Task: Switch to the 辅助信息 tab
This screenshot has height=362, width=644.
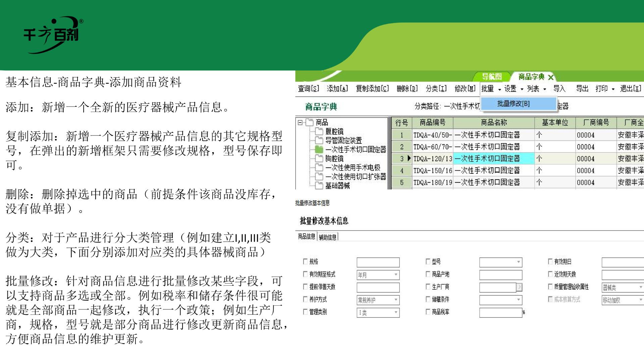Action: [327, 237]
